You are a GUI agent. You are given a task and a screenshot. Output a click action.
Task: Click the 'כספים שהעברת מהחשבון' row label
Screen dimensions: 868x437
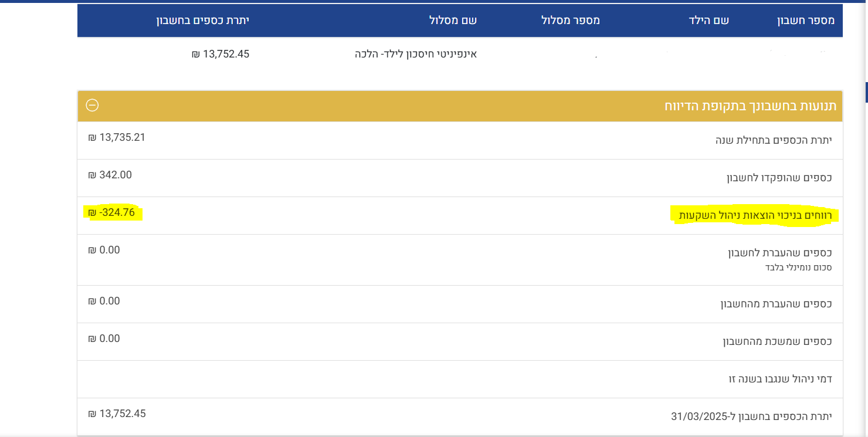click(x=776, y=304)
